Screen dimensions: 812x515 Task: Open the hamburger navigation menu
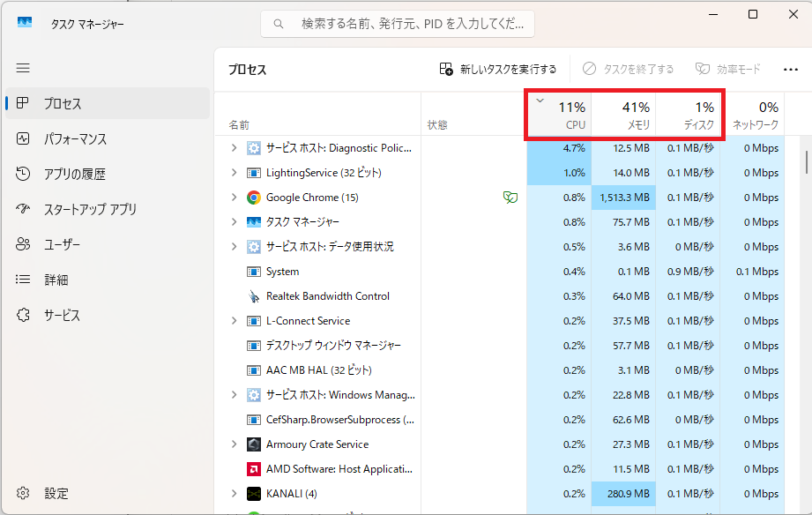[x=23, y=68]
